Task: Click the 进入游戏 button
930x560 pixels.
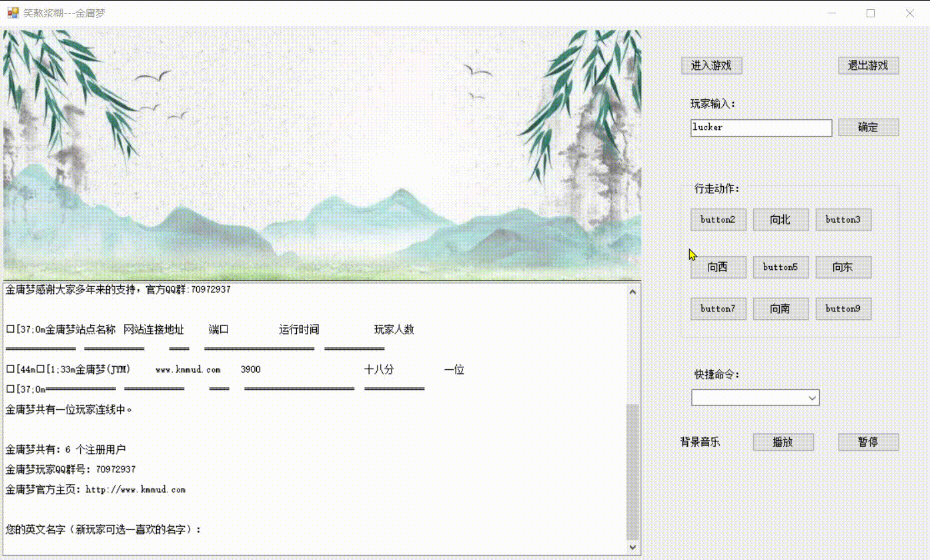Action: (711, 65)
